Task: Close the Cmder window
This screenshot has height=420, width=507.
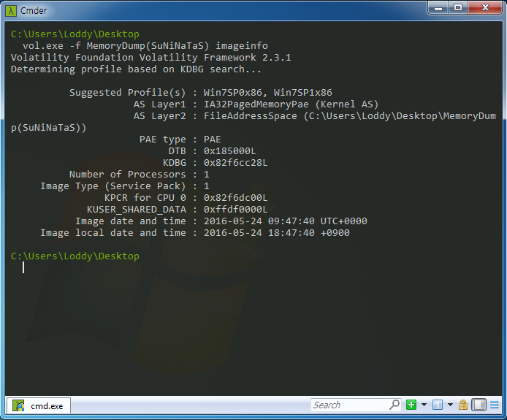Action: click(x=485, y=8)
